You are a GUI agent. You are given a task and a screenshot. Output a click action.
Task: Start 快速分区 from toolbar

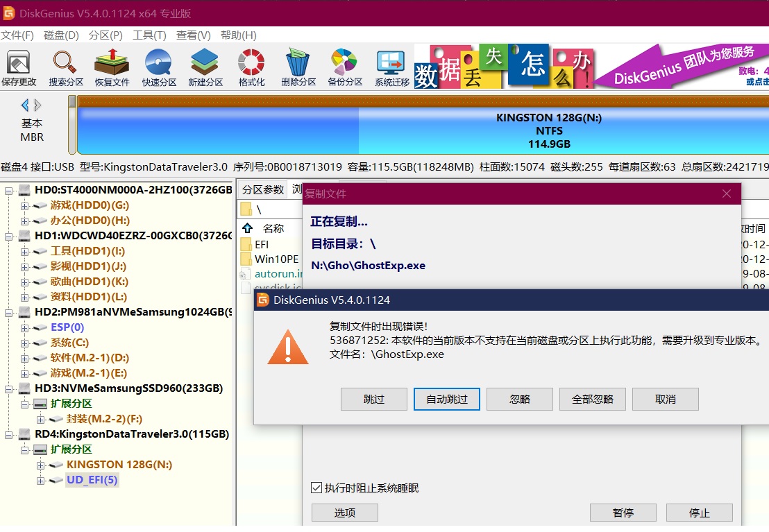click(159, 68)
